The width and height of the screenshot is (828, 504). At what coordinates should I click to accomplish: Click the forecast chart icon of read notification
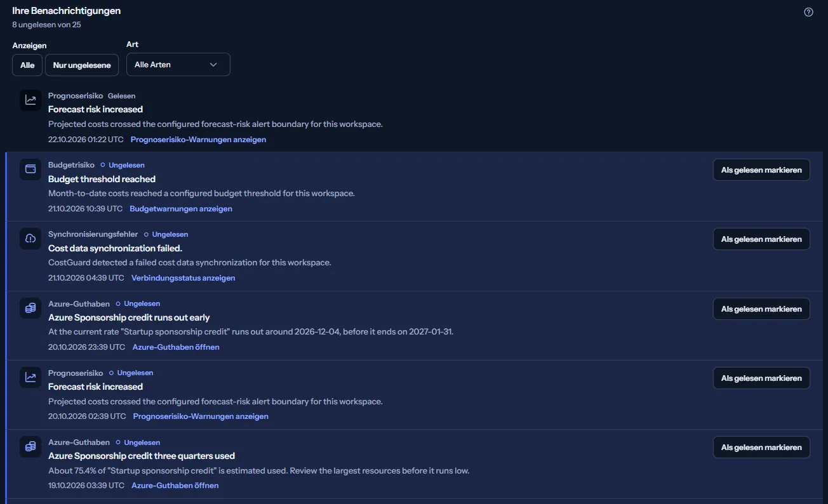(30, 100)
